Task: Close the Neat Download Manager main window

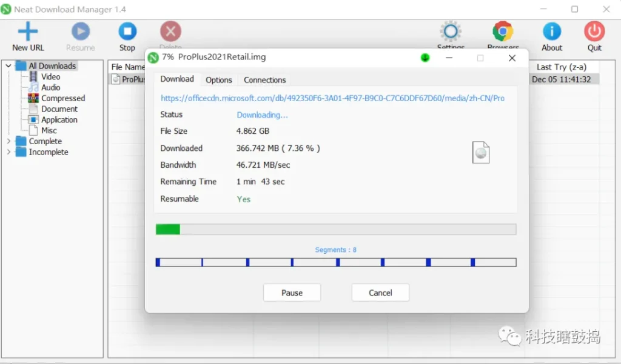Action: tap(606, 8)
